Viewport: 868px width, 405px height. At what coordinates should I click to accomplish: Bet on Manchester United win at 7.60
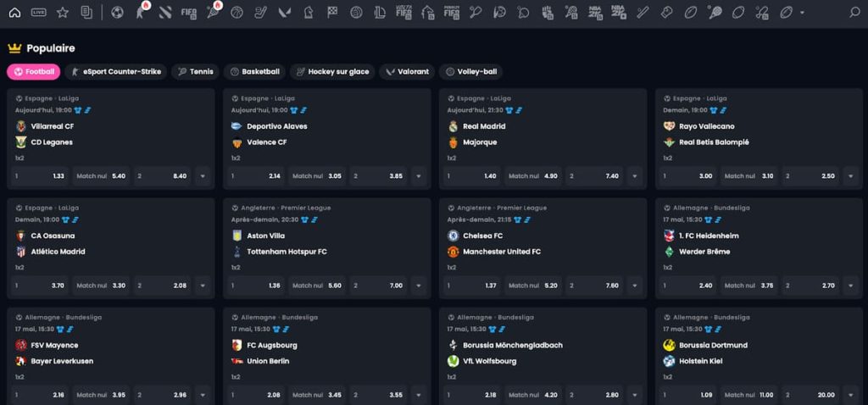594,286
